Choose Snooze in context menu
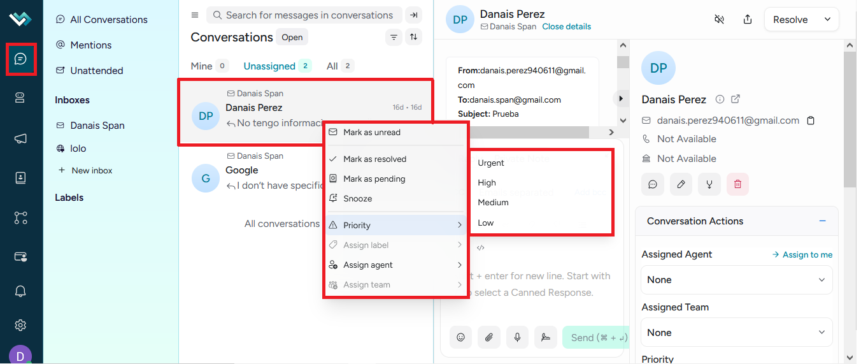 395,199
